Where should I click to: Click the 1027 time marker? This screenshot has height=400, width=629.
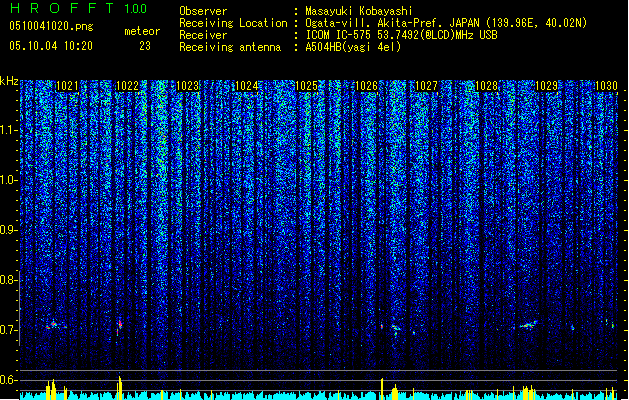[426, 86]
